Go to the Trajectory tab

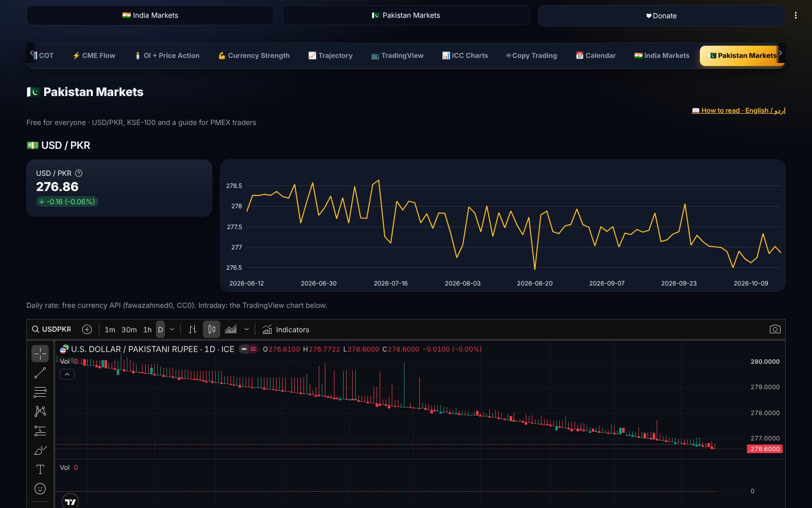(330, 55)
